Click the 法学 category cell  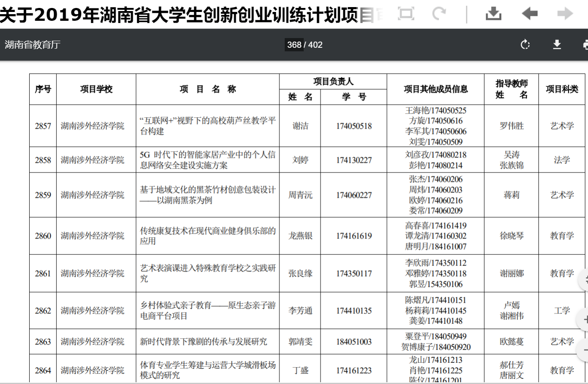point(562,160)
